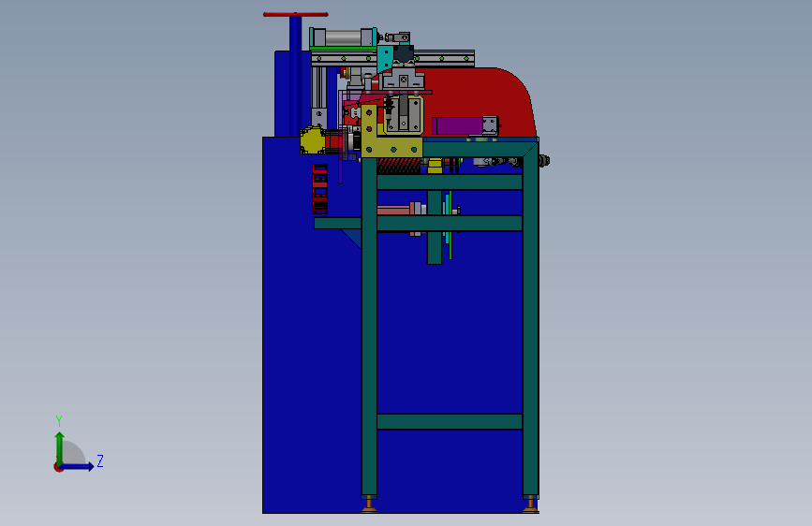Select the lowest green frame crossbar
812x526 pixels.
tap(450, 421)
